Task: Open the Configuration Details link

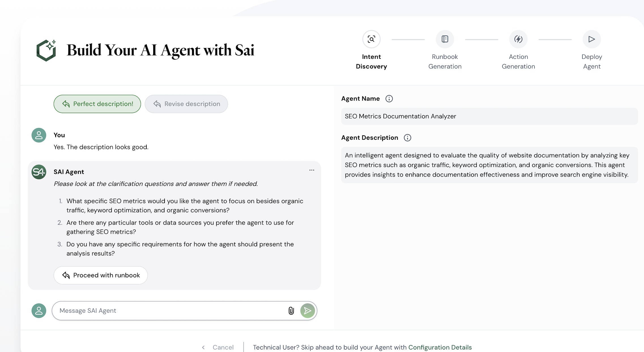Action: [x=440, y=347]
